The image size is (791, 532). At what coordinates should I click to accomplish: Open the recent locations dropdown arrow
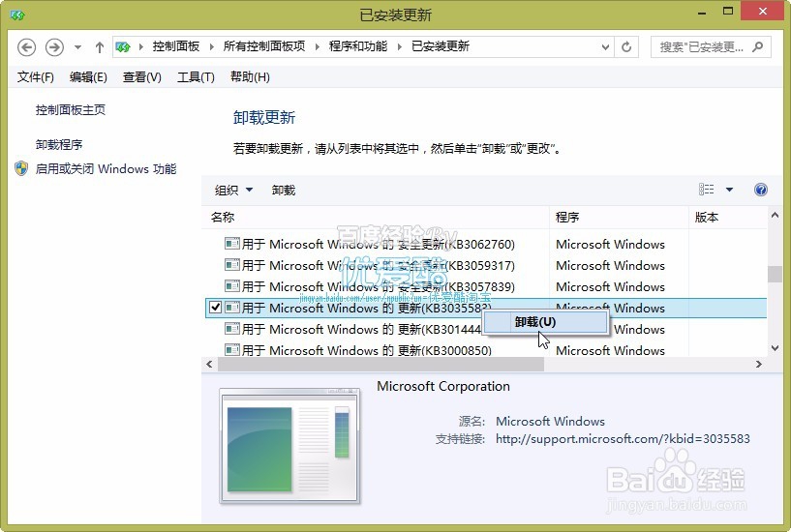77,47
